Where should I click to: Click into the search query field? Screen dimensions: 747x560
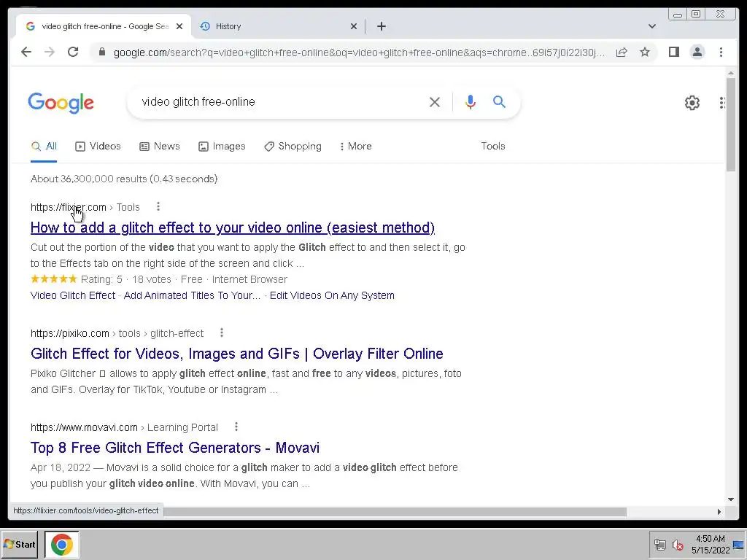pos(281,102)
